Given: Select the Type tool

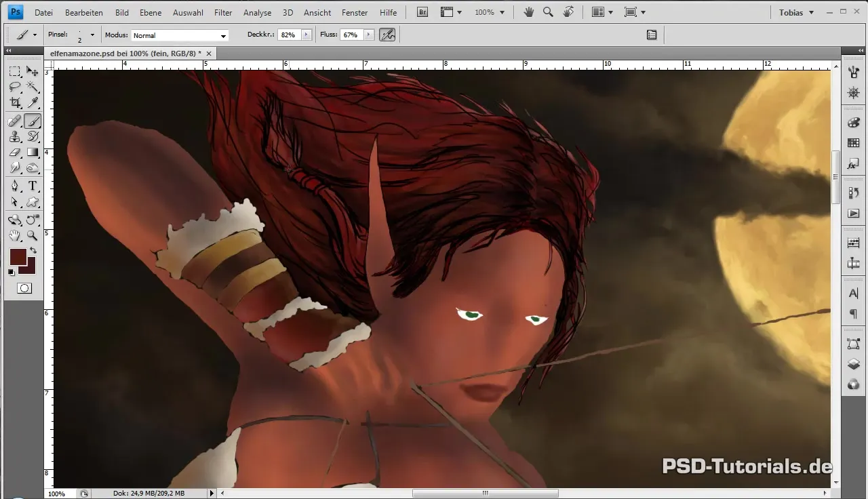Looking at the screenshot, I should tap(32, 186).
